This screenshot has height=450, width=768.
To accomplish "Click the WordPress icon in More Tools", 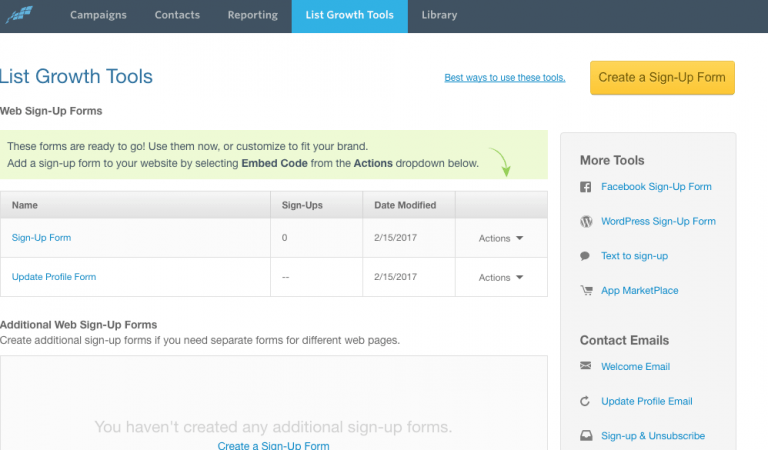I will coord(585,221).
